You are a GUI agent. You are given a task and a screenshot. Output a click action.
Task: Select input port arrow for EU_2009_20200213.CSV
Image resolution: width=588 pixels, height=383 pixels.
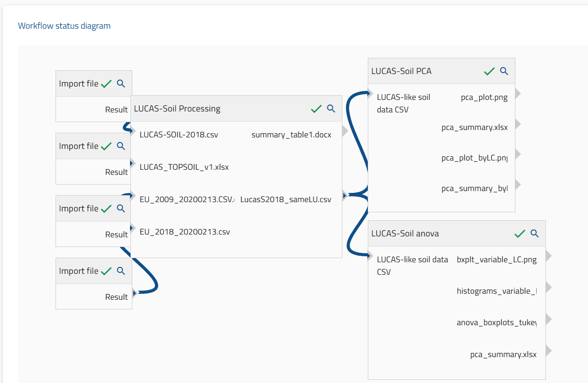click(133, 196)
